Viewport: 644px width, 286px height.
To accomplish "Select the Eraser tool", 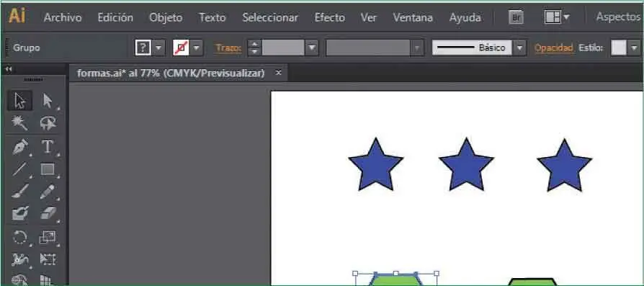I will tap(48, 213).
